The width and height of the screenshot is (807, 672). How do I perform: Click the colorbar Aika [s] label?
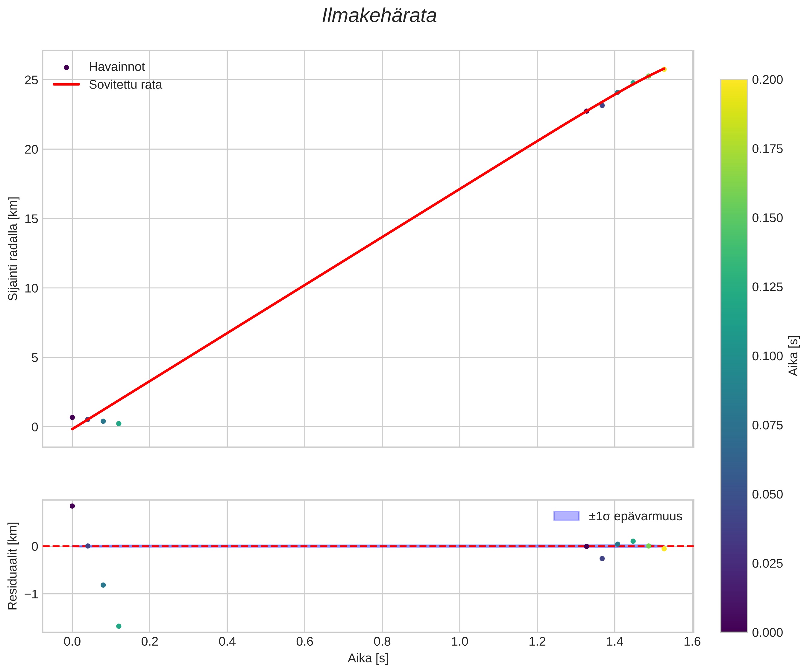[x=793, y=356]
